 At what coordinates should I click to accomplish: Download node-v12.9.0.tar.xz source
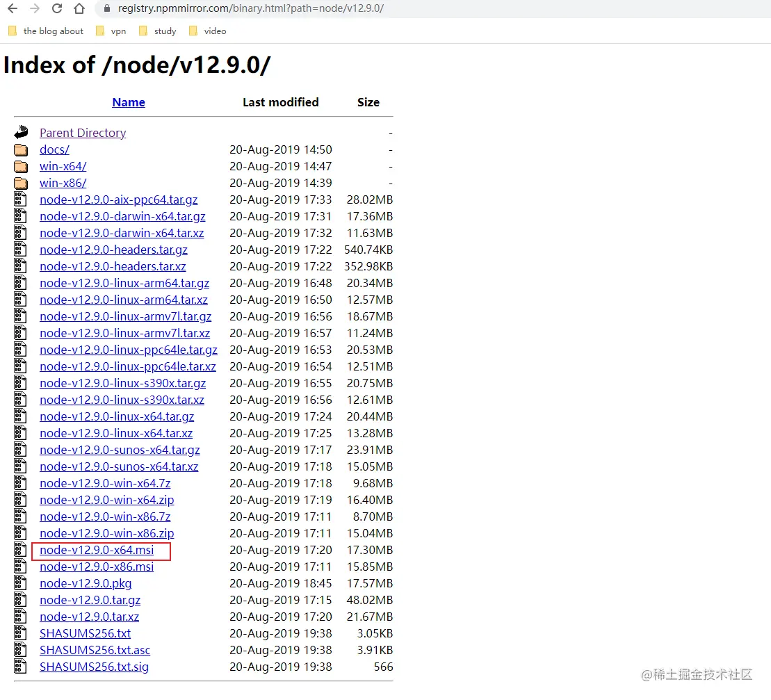point(90,617)
